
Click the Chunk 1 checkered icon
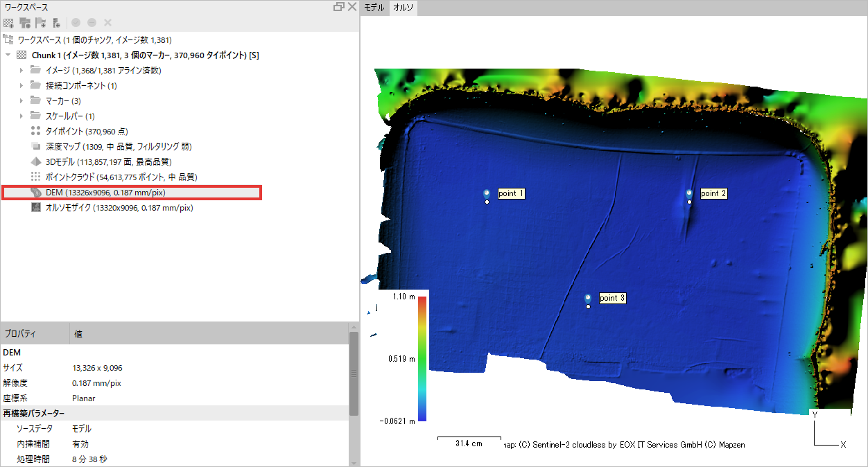pyautogui.click(x=22, y=55)
